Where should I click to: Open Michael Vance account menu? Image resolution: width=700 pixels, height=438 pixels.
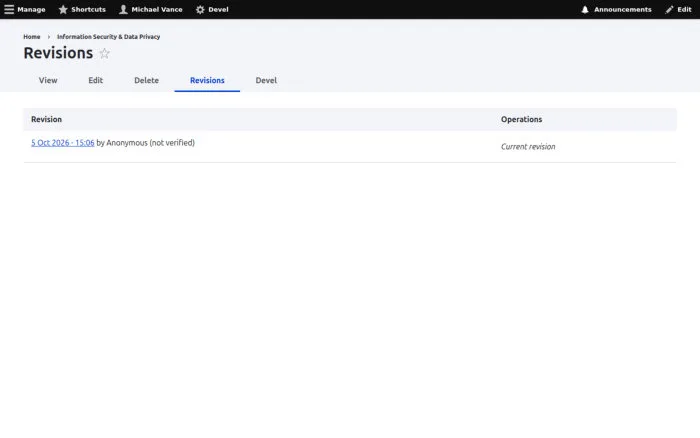(x=157, y=9)
